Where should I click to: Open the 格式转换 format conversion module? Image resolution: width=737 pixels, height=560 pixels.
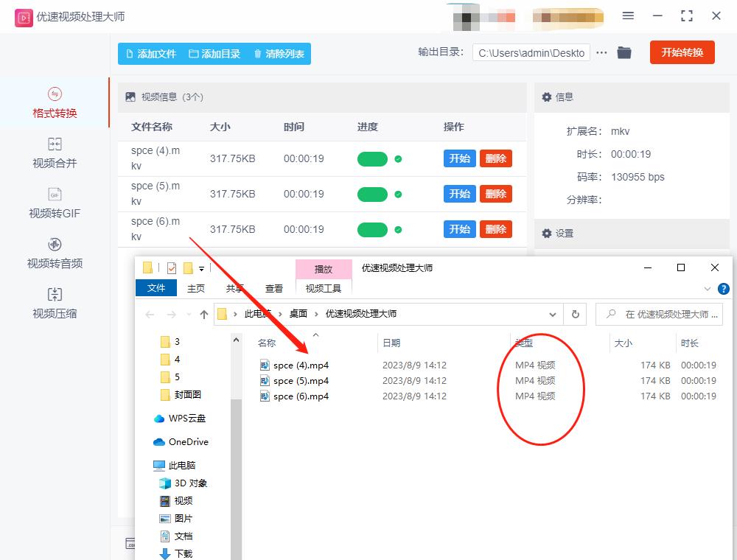(x=55, y=103)
